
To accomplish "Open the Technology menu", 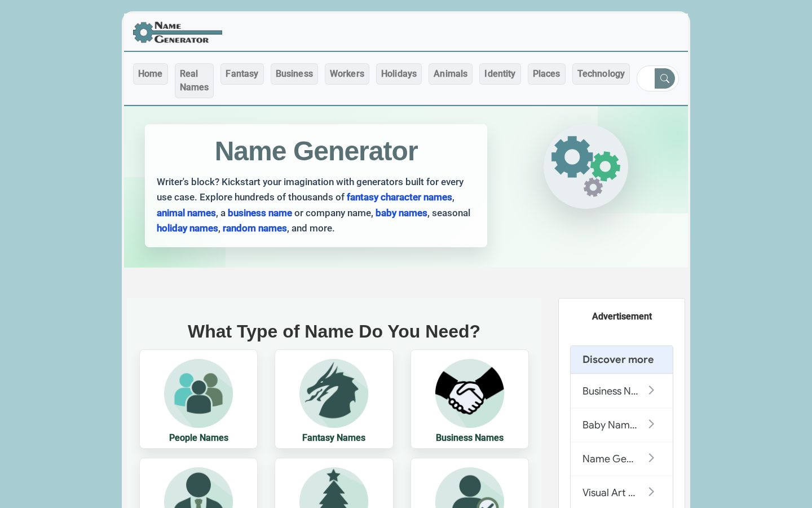I will 601,74.
